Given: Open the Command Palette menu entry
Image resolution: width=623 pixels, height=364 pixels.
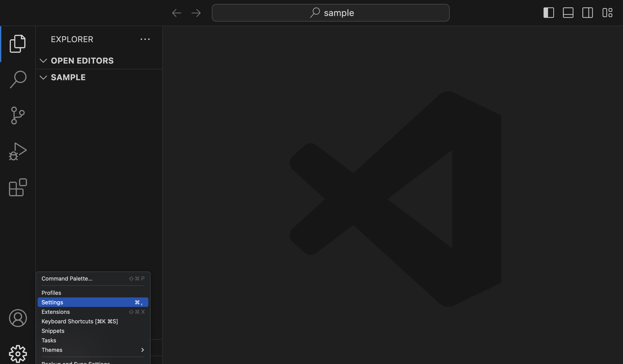Looking at the screenshot, I should click(x=67, y=278).
